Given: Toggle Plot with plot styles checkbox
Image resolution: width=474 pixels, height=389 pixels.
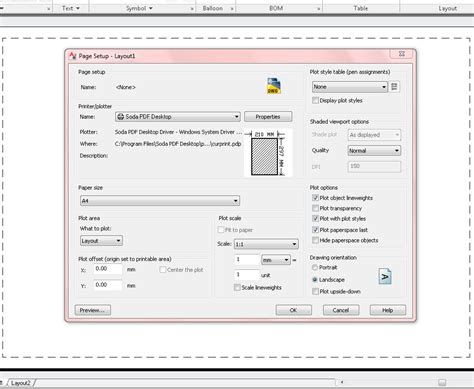Looking at the screenshot, I should (315, 219).
